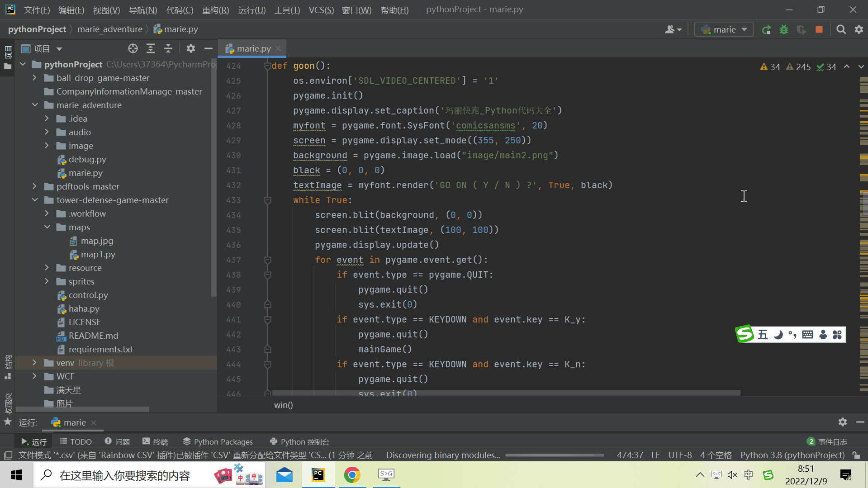Open the user account icon menu
This screenshot has height=488, width=868.
pyautogui.click(x=673, y=30)
